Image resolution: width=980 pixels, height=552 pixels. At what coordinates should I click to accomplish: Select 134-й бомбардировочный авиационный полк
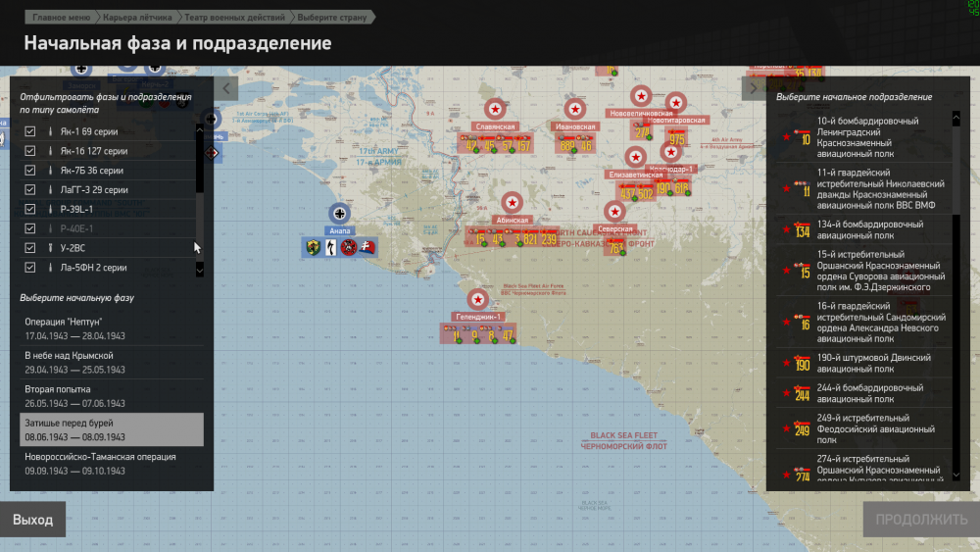click(863, 229)
